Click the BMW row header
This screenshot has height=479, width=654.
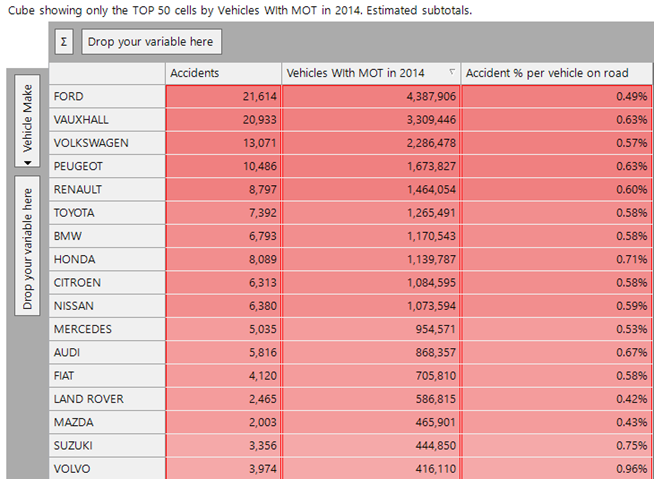(x=107, y=236)
